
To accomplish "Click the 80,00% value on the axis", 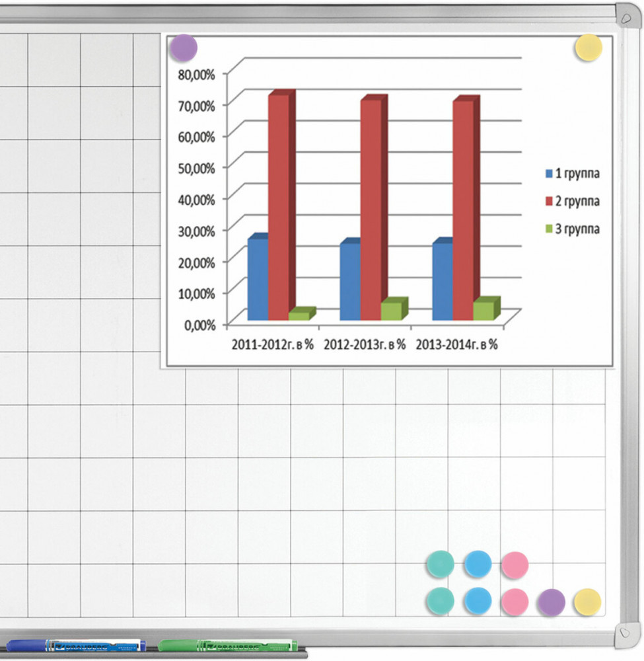I will [x=197, y=74].
